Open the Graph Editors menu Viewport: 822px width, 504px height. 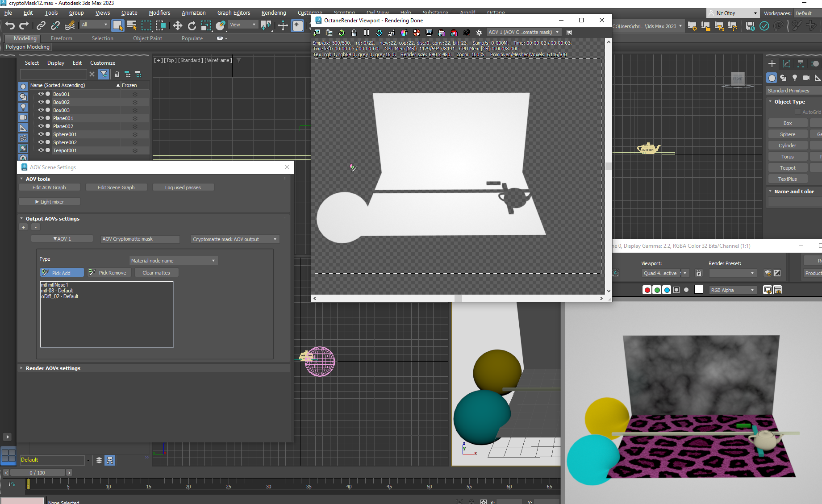pyautogui.click(x=234, y=13)
